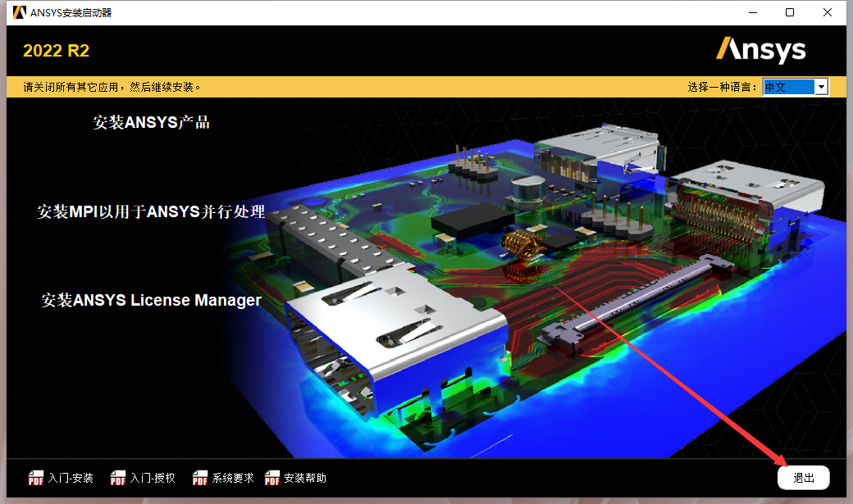Click the 2022 R2 version label
853x504 pixels.
[56, 51]
